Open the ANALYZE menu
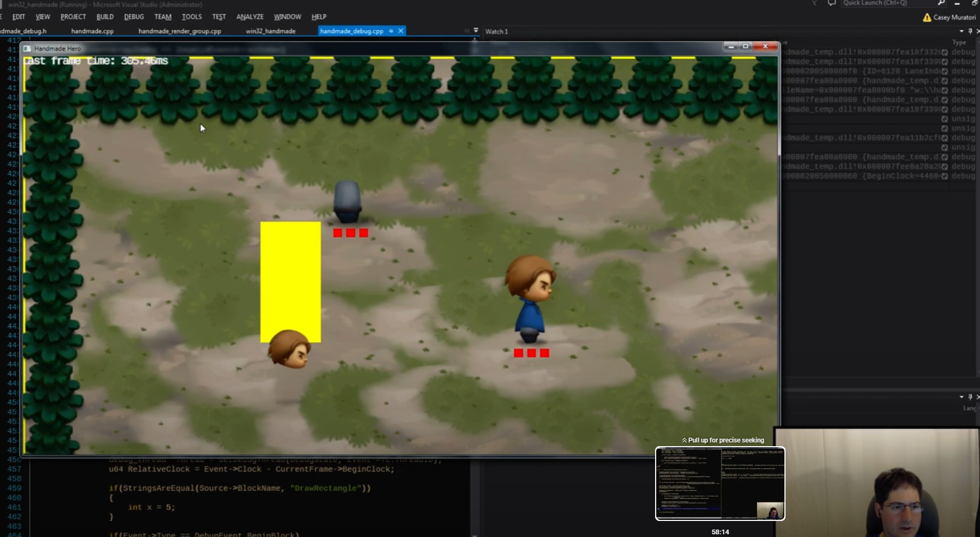Image resolution: width=980 pixels, height=537 pixels. pyautogui.click(x=250, y=17)
